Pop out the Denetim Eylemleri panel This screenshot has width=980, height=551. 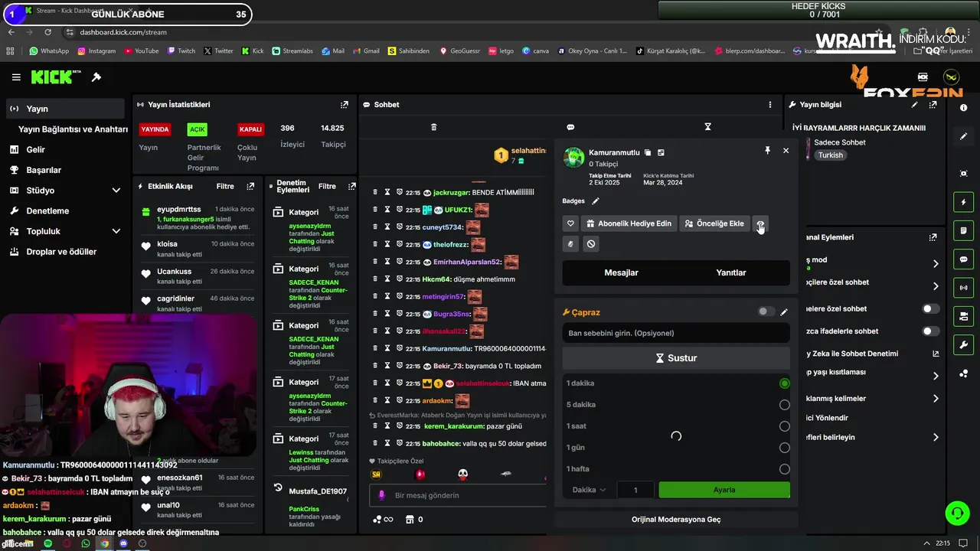(351, 186)
